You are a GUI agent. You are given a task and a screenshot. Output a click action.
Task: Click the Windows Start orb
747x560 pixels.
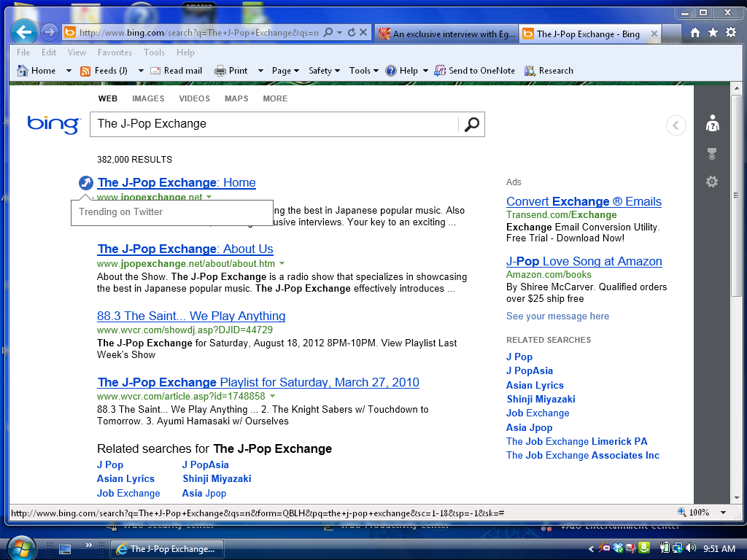(20, 548)
